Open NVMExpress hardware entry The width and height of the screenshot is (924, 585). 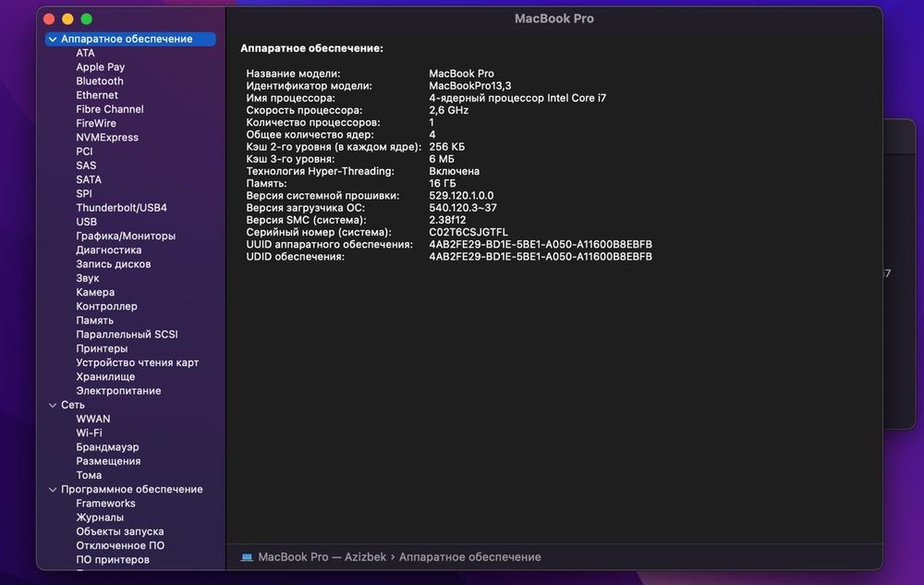tap(107, 138)
